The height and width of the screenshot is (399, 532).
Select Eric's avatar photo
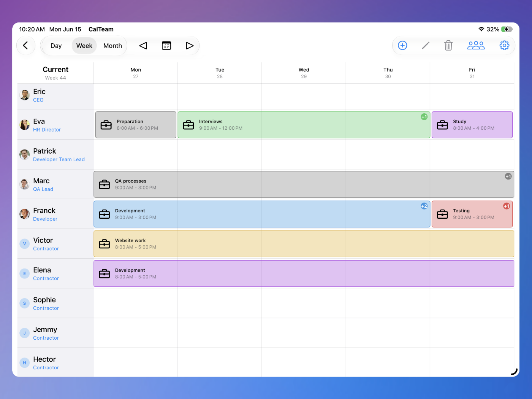(x=25, y=95)
